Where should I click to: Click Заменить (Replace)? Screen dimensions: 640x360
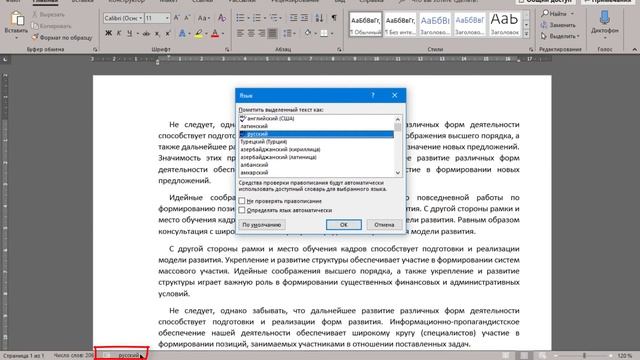(x=558, y=25)
